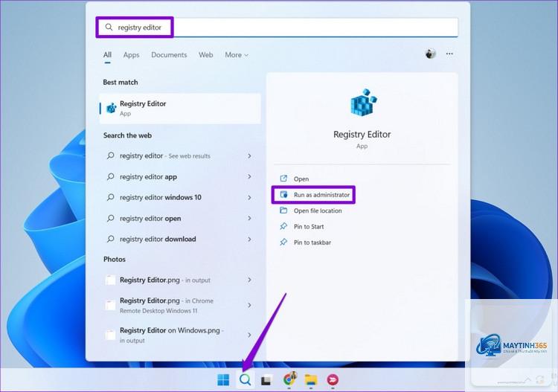Click 'registry editor download' suggestion text
558x392 pixels.
click(x=158, y=239)
